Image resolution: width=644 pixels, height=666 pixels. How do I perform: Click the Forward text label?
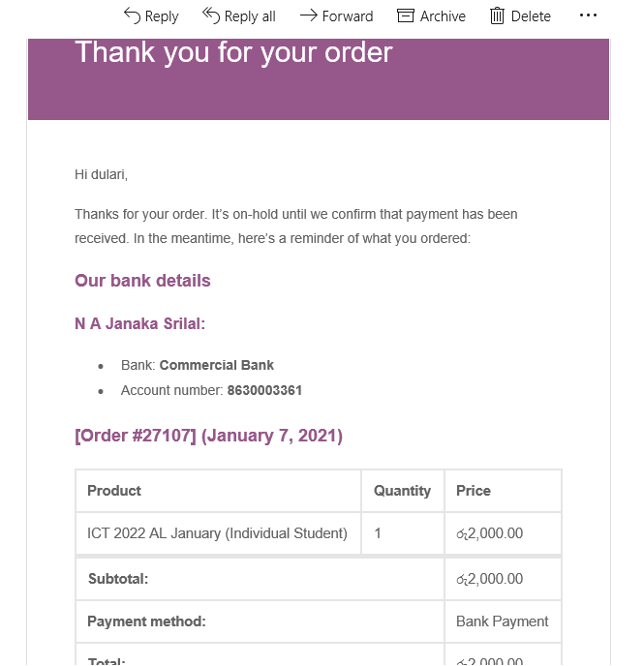coord(348,16)
